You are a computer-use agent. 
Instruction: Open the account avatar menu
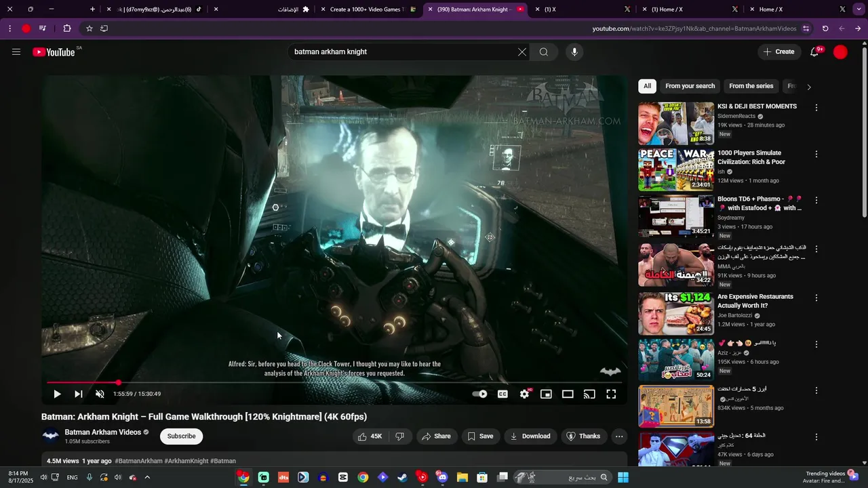[840, 52]
